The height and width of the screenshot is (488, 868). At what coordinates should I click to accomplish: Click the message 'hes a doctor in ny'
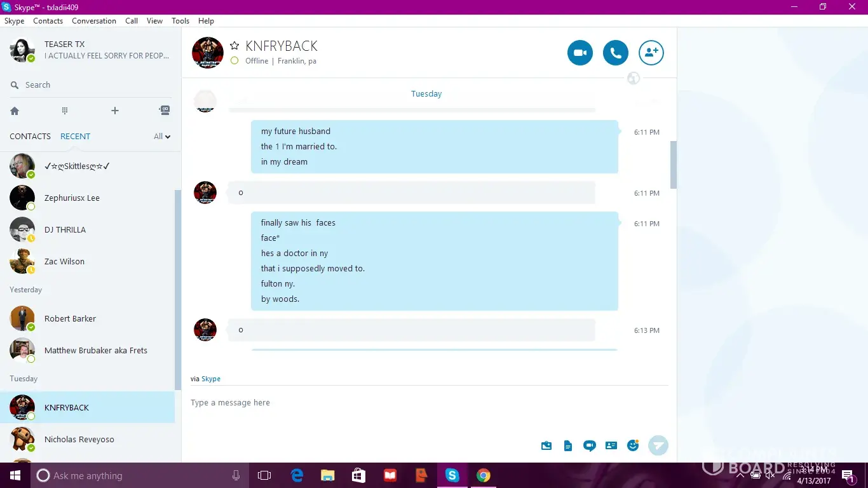[x=294, y=254]
